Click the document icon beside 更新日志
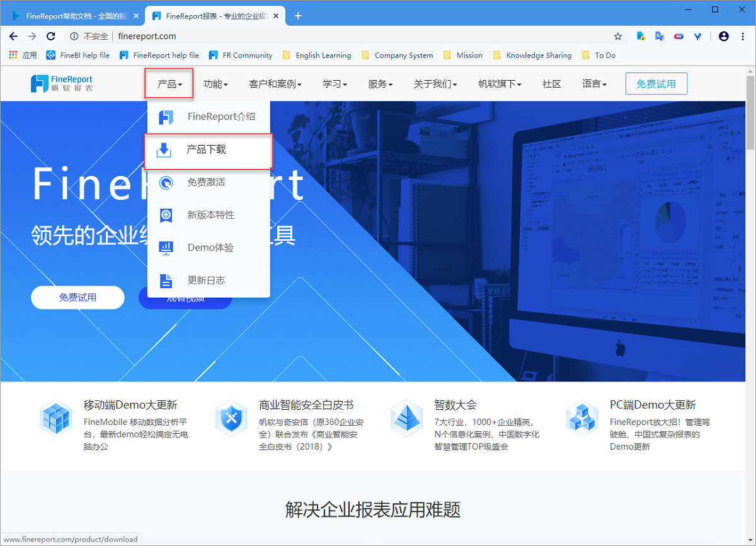Viewport: 756px width, 546px height. tap(166, 281)
